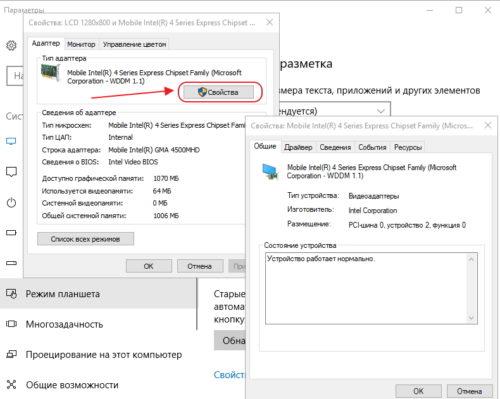Screen dimensions: 500x399
Task: Click the Storage icon in sidebar
Action: click(11, 263)
